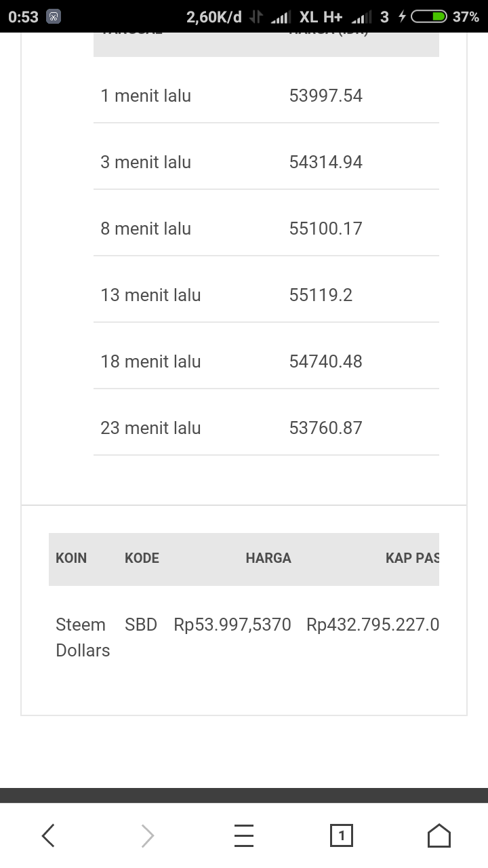Sort table by HARGA column header
Screen dimensions: 488x868
click(268, 558)
